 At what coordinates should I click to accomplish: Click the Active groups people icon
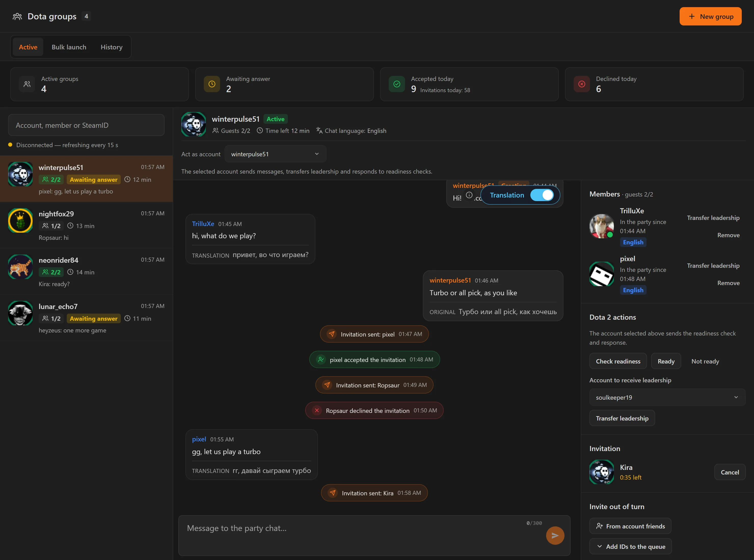(x=27, y=84)
